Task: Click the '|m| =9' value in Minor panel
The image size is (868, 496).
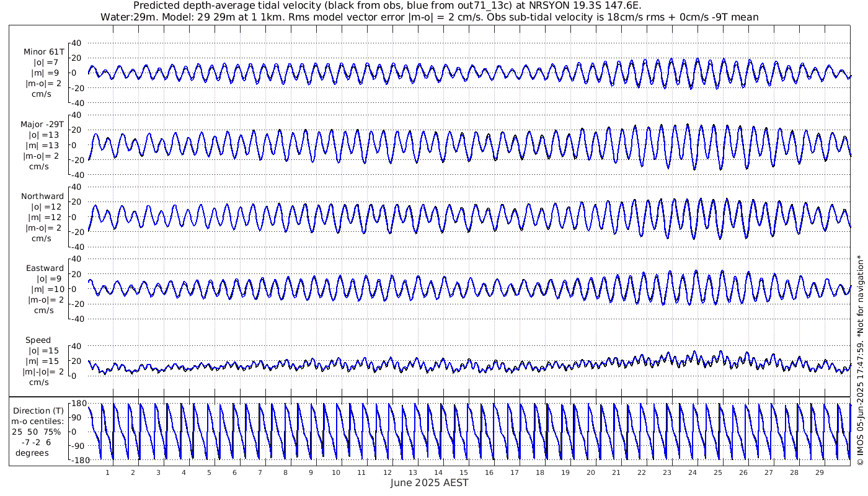Action: [x=45, y=73]
